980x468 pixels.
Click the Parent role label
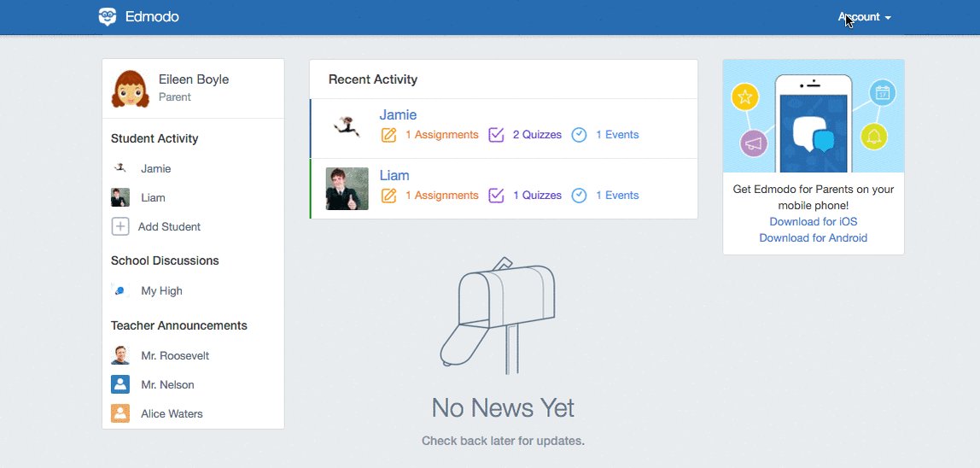(175, 97)
